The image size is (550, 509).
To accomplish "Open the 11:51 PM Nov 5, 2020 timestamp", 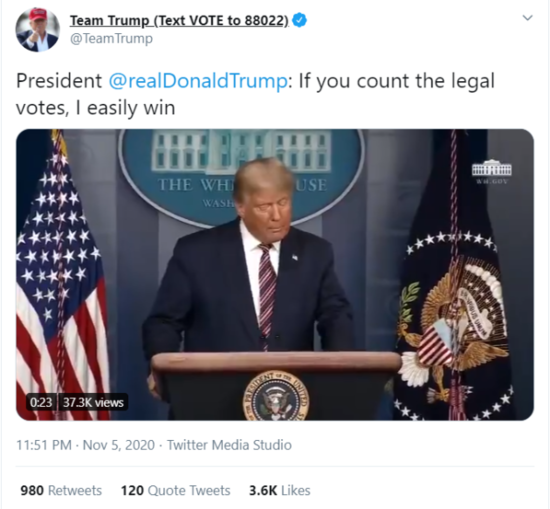I will pyautogui.click(x=86, y=445).
